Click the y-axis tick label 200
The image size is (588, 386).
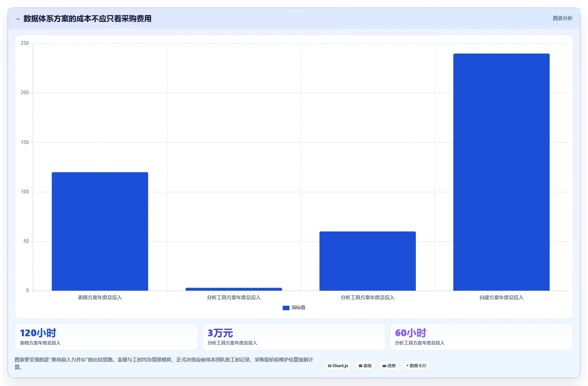(x=24, y=93)
